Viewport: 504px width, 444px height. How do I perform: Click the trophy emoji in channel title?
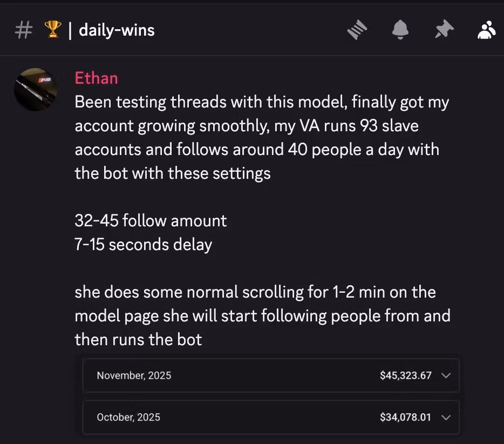click(x=52, y=30)
